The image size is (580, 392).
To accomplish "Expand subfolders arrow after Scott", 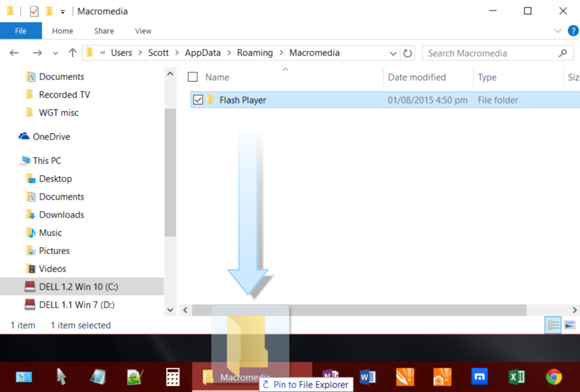I will (177, 53).
